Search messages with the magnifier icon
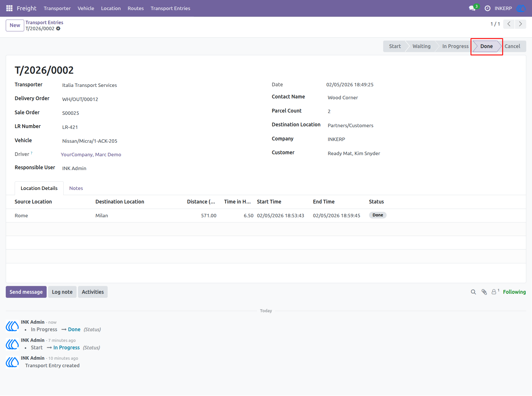The image size is (532, 396). (x=473, y=292)
